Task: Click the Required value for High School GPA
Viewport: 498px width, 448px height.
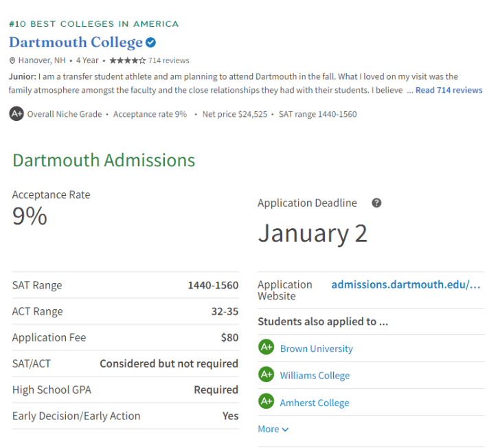Action: [x=216, y=390]
